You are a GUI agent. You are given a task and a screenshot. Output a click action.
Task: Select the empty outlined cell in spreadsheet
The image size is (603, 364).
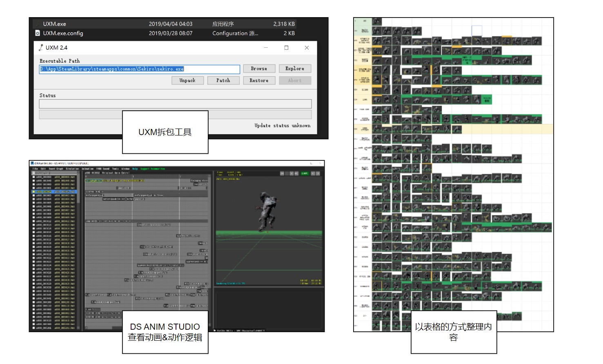[x=476, y=31]
